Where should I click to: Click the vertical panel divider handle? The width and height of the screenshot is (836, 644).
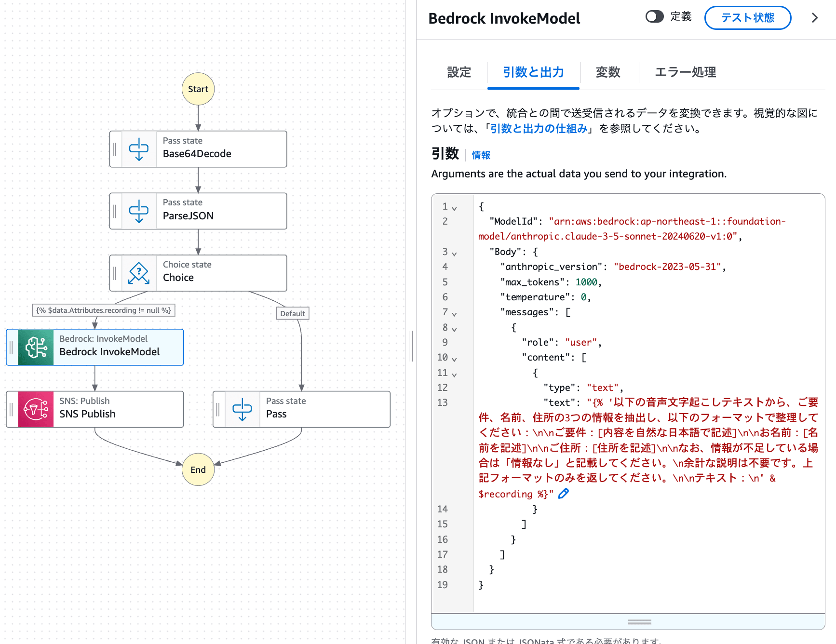click(411, 346)
